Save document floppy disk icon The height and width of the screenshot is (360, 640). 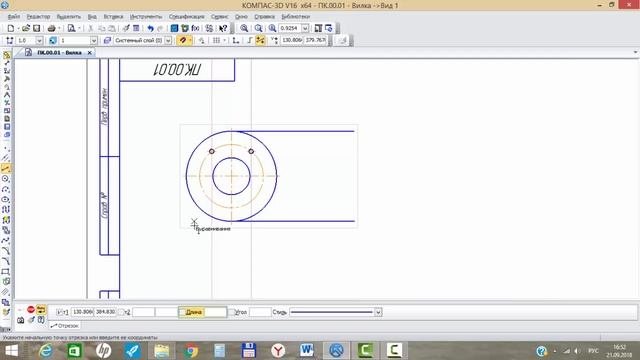click(x=37, y=28)
